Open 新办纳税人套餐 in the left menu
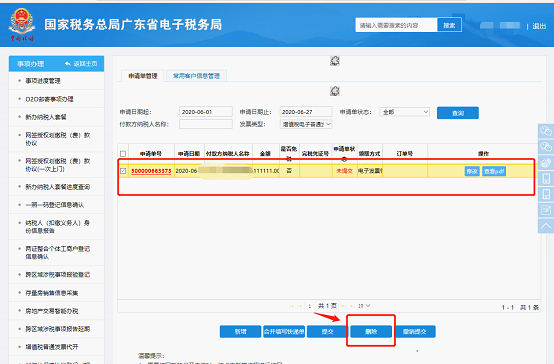554x364 pixels. pos(46,117)
